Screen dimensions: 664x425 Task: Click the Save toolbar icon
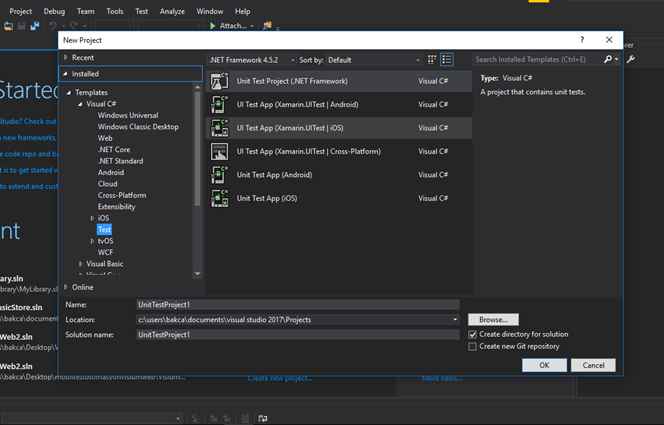(x=22, y=26)
